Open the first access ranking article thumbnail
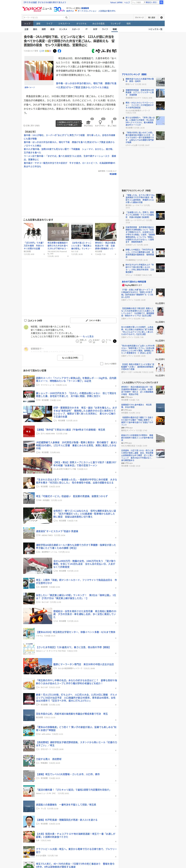Viewport: 186px width, 868px height. coord(160,82)
